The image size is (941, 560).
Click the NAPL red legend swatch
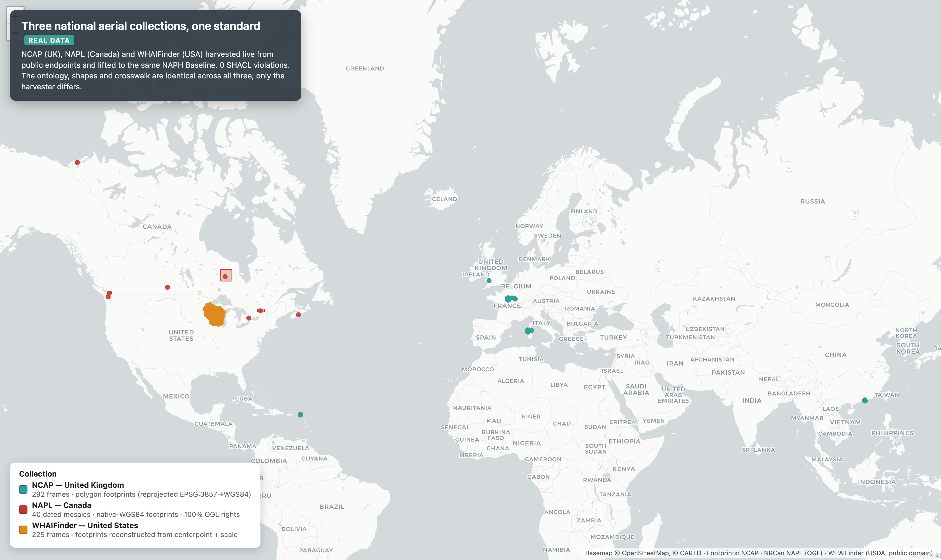pyautogui.click(x=24, y=509)
